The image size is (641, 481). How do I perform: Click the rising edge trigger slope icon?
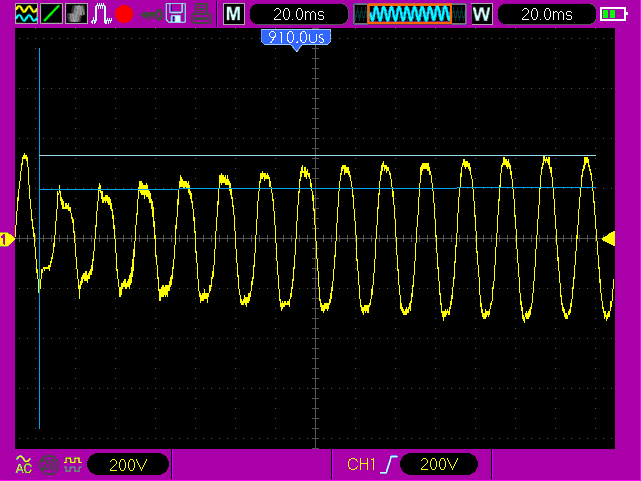click(x=389, y=464)
